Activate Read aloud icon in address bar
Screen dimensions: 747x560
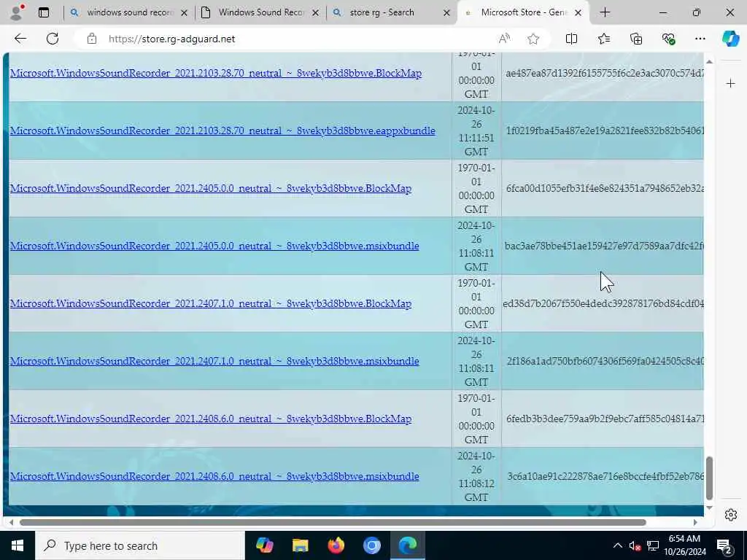(x=504, y=39)
